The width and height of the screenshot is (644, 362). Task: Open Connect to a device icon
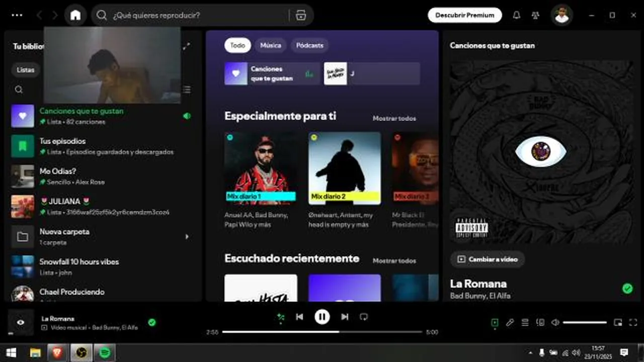click(540, 322)
